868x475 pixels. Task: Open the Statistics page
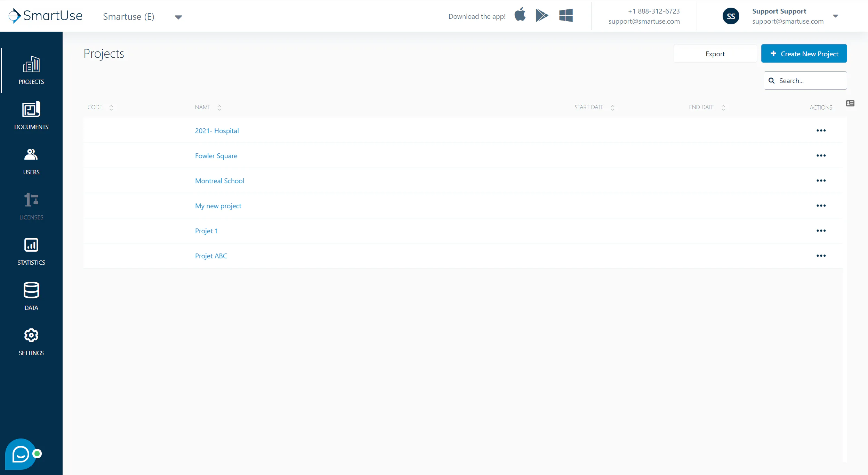pos(31,251)
